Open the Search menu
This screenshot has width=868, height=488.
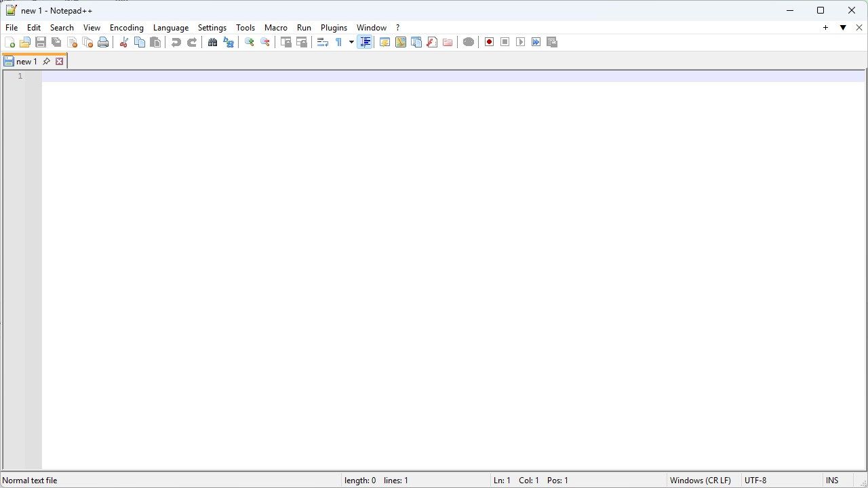coord(62,28)
